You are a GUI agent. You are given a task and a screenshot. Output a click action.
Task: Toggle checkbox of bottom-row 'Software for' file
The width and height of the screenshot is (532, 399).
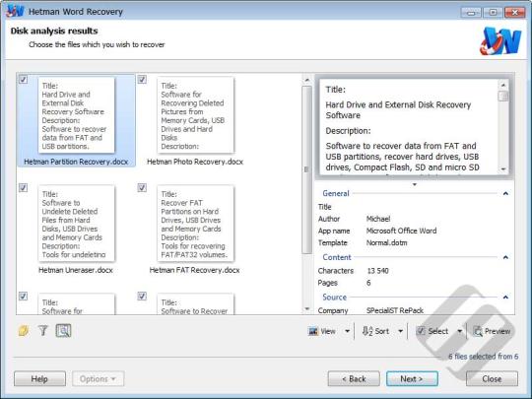pos(23,296)
